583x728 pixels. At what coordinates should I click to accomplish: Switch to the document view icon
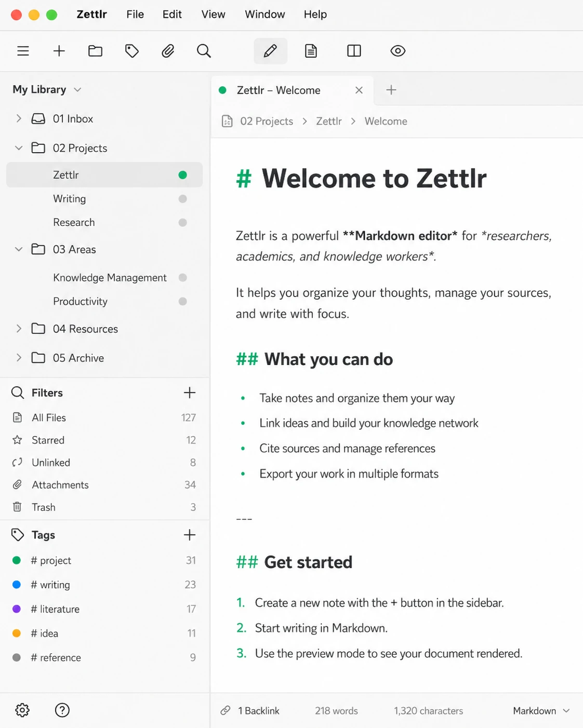coord(311,51)
